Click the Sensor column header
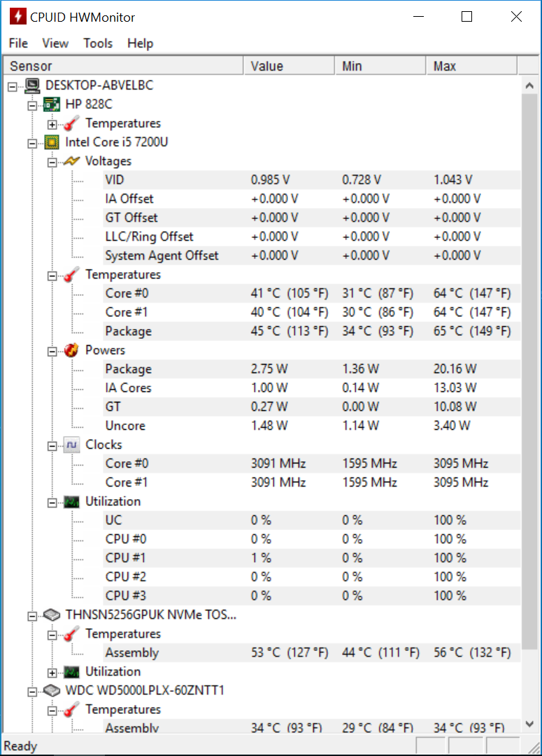542x756 pixels. point(123,66)
